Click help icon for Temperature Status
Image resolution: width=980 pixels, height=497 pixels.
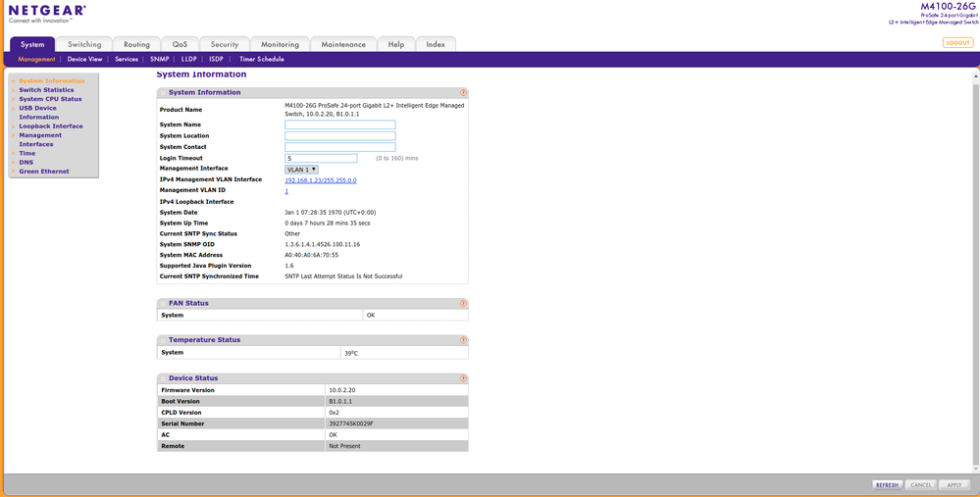(463, 340)
